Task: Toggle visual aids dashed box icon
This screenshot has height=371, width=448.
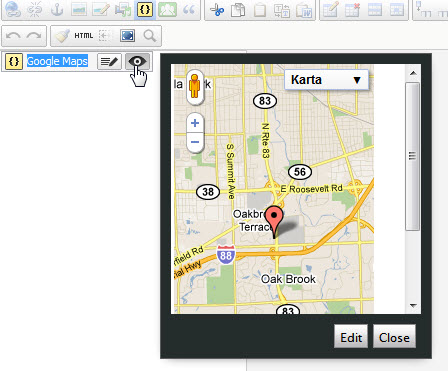Action: click(x=104, y=36)
